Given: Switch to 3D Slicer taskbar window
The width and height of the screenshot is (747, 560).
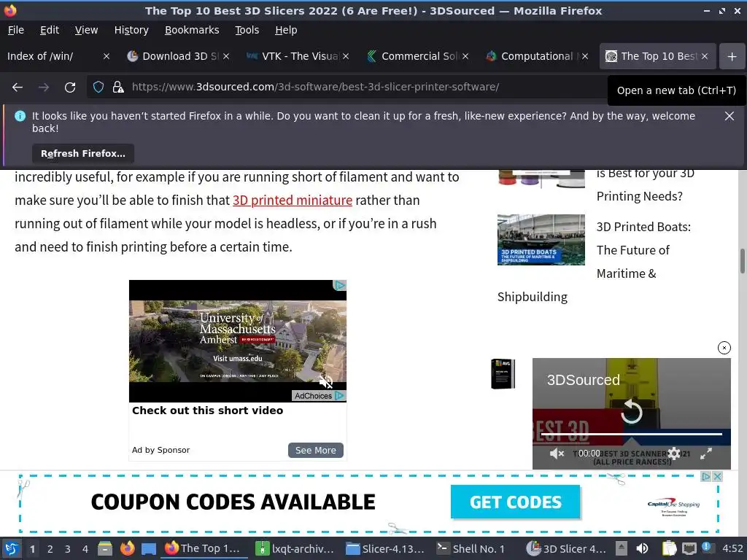Looking at the screenshot, I should (x=567, y=548).
